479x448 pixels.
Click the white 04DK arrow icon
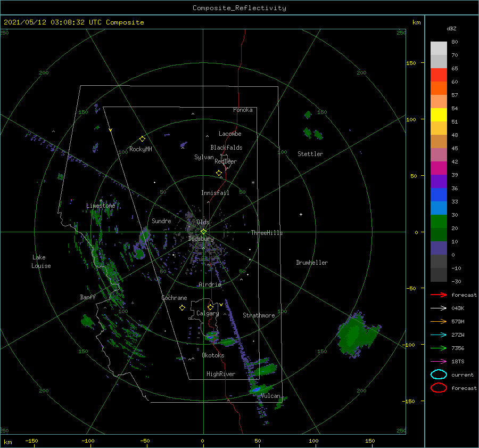(439, 308)
